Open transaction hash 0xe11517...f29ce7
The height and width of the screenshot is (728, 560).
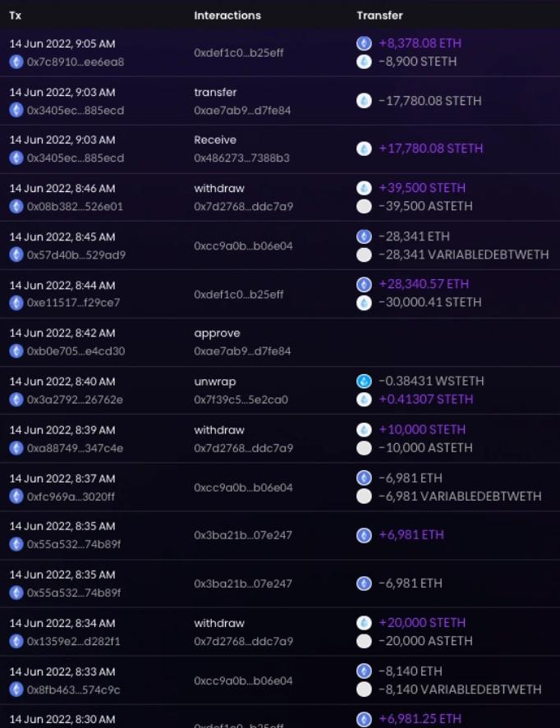pyautogui.click(x=73, y=303)
